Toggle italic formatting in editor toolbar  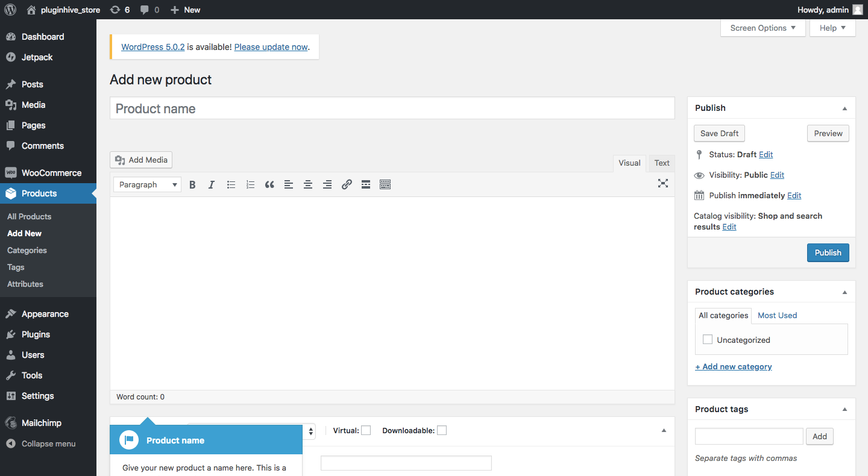212,184
